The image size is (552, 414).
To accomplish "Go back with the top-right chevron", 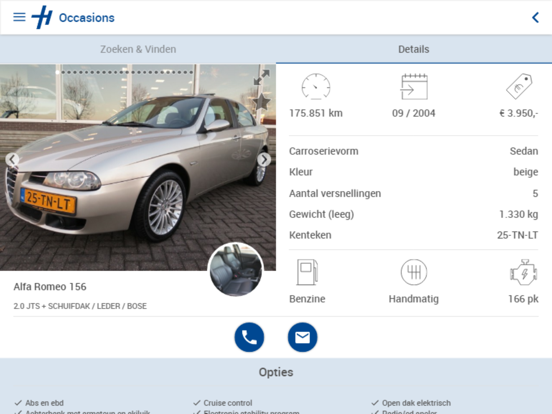I will click(x=535, y=17).
